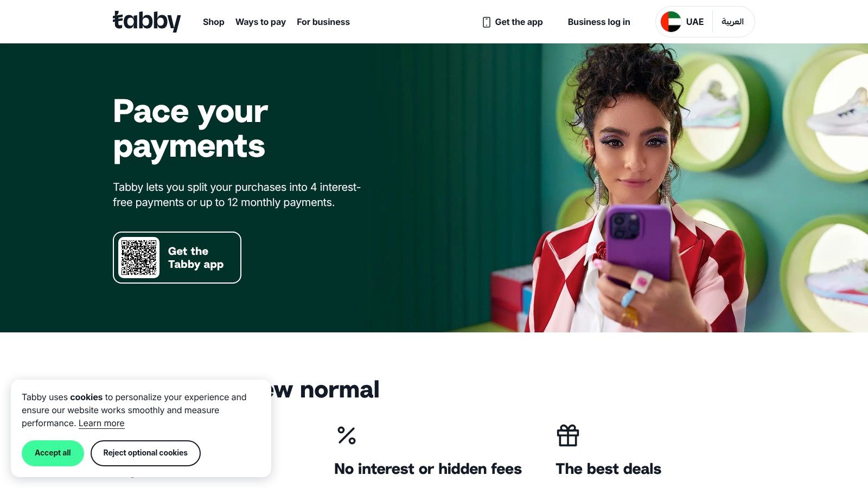Click the No interest or hidden fees heading
The height and width of the screenshot is (488, 868).
pos(428,469)
